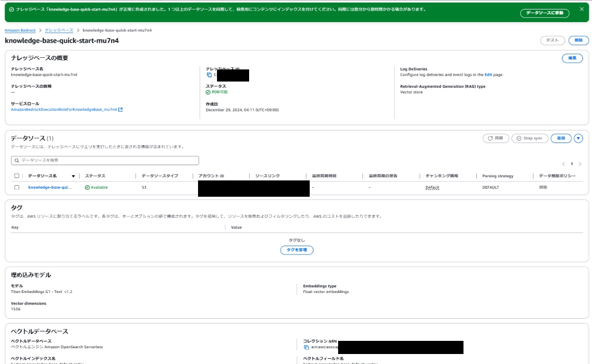Select page 1 in data source pagination
This screenshot has height=364, width=592.
click(x=571, y=164)
